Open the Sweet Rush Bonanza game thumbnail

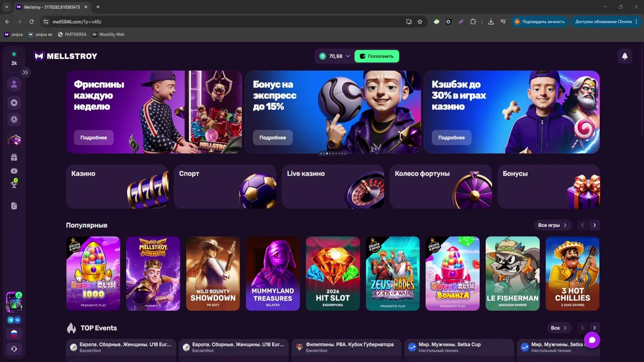(452, 274)
